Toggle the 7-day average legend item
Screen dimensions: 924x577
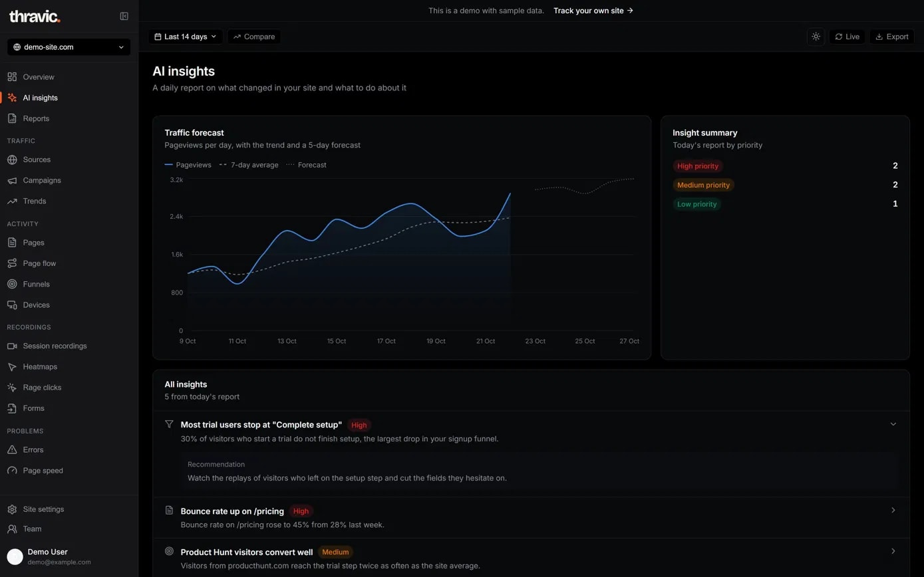tap(249, 165)
